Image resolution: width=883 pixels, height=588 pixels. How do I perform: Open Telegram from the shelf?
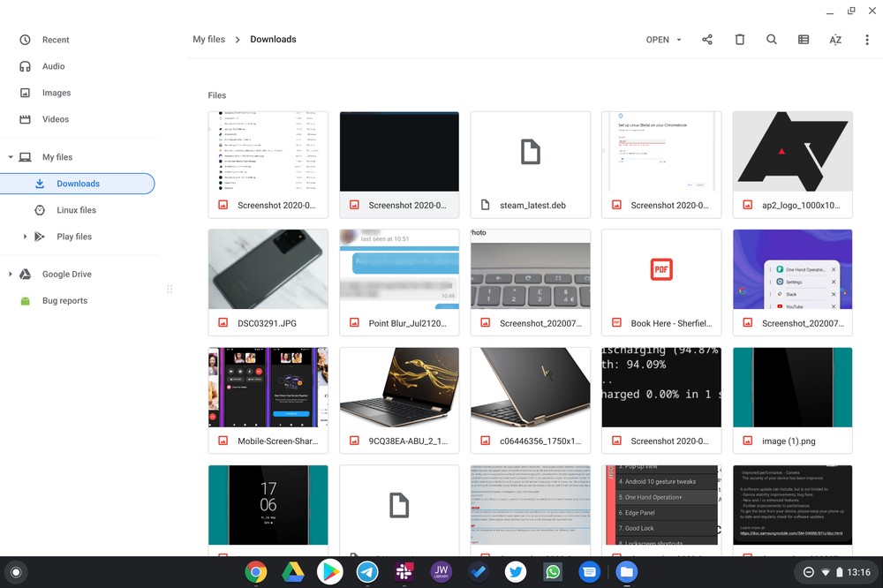tap(367, 572)
